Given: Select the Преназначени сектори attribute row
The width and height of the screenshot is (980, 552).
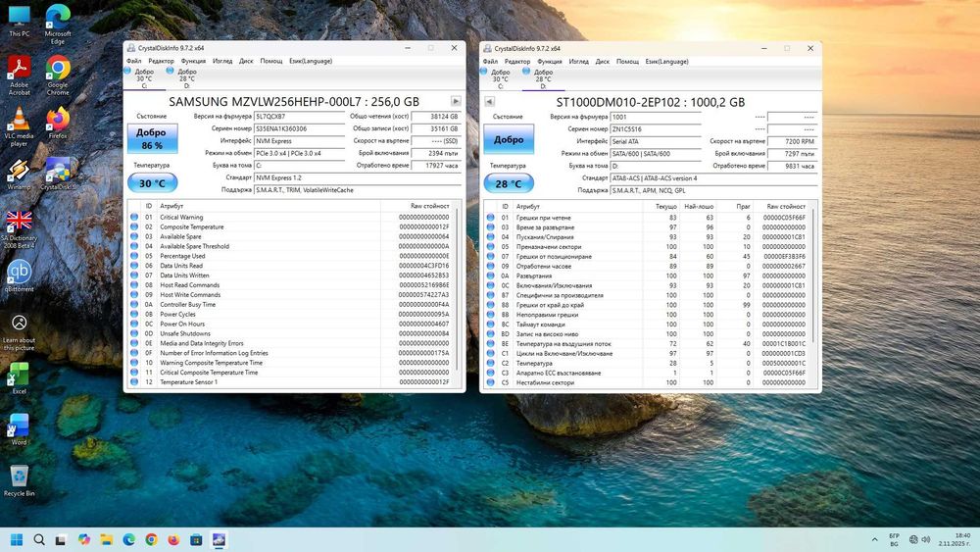Looking at the screenshot, I should coord(648,246).
